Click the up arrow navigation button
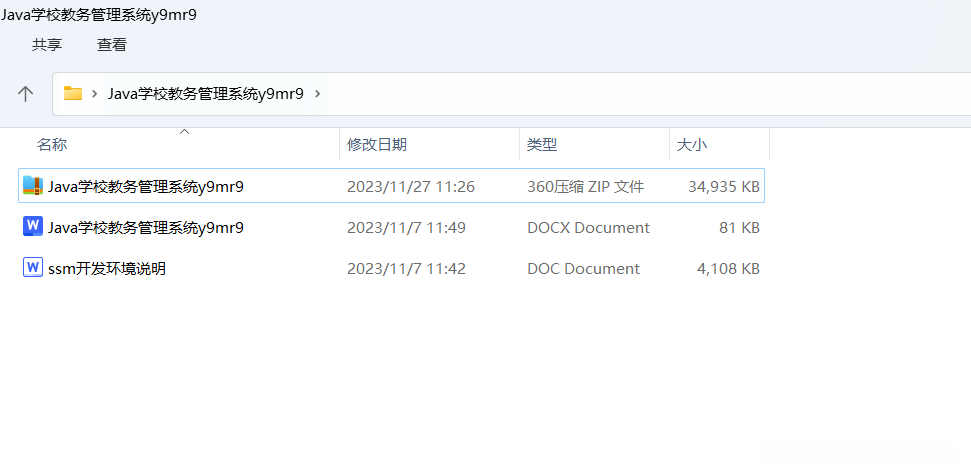This screenshot has width=971, height=475. pos(26,93)
